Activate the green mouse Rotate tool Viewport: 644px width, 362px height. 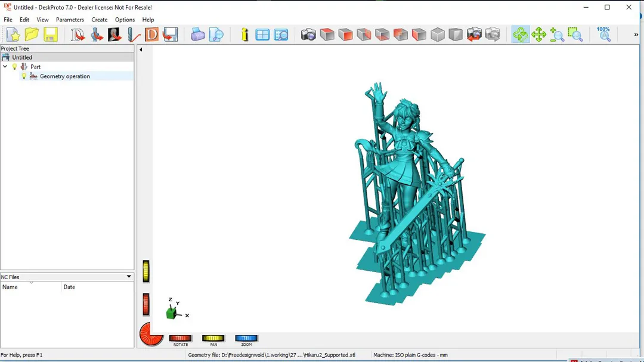coord(521,35)
